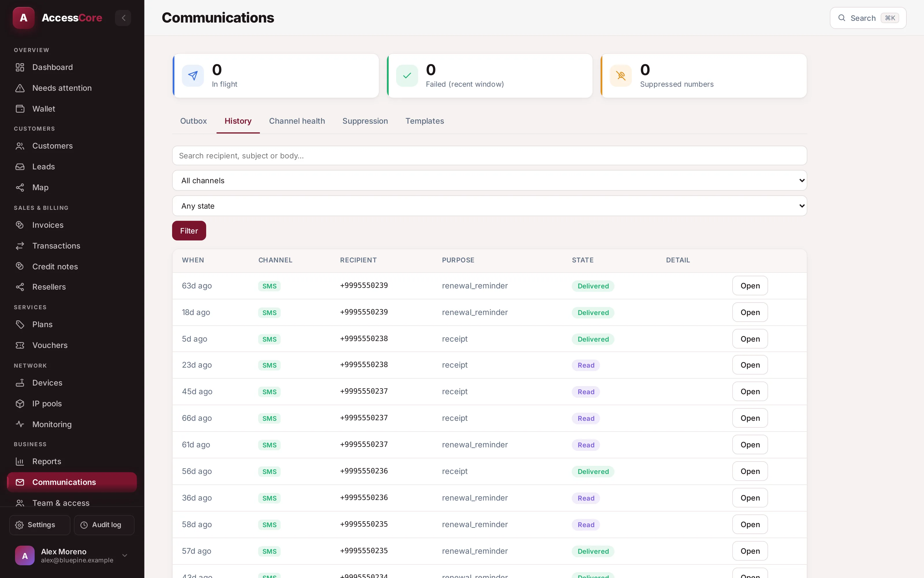
Task: Open the 5d ago receipt message
Action: click(x=750, y=339)
